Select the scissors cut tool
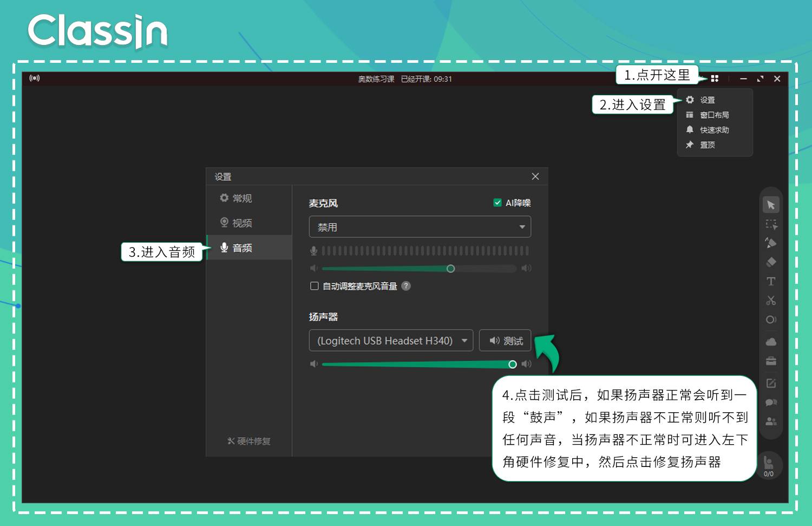 point(771,300)
